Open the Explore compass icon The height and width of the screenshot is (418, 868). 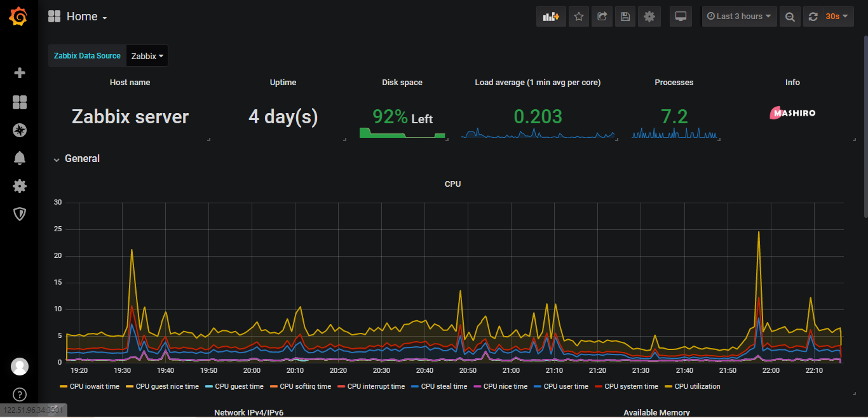coord(20,130)
